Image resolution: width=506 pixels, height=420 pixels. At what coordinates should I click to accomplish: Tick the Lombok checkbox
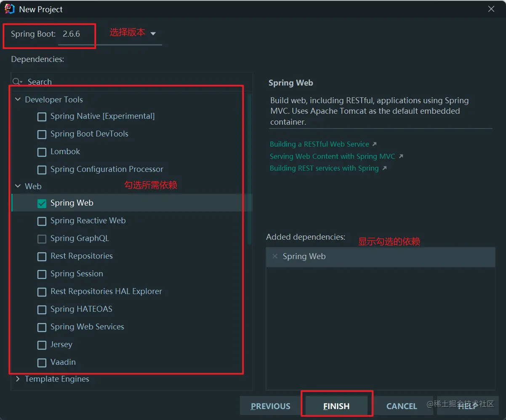click(42, 152)
